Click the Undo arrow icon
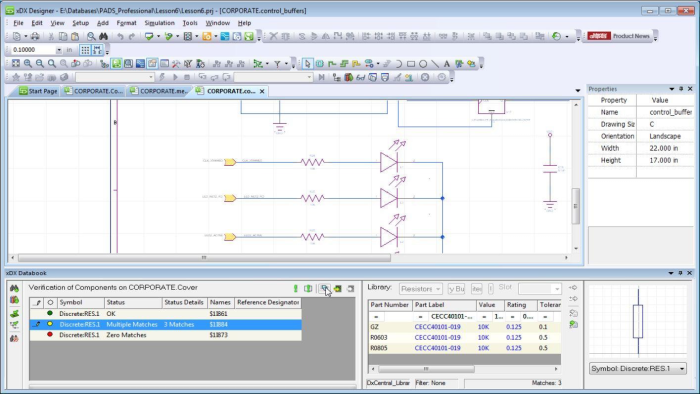Image resolution: width=700 pixels, height=394 pixels. click(120, 36)
